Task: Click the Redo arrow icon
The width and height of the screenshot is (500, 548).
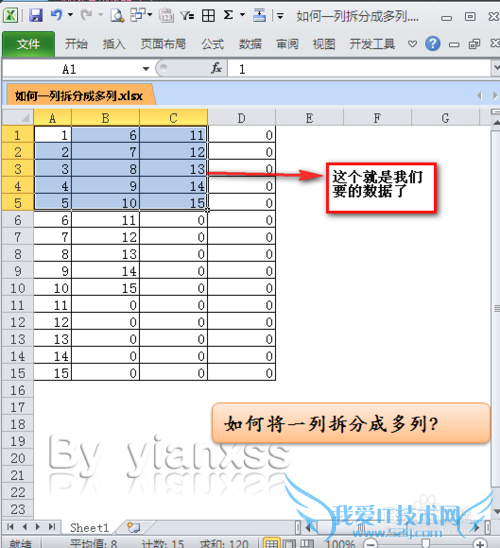Action: [86, 15]
